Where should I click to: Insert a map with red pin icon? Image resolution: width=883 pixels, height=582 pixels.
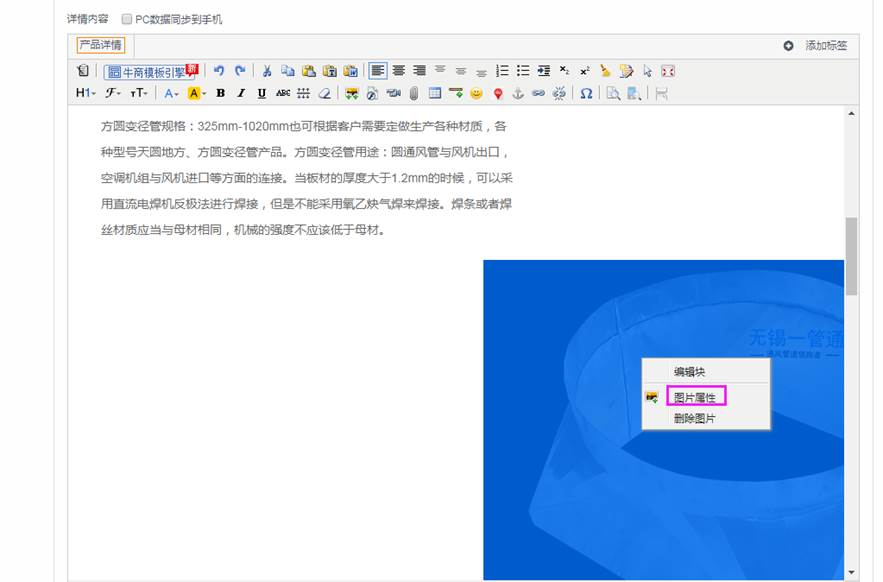[498, 94]
